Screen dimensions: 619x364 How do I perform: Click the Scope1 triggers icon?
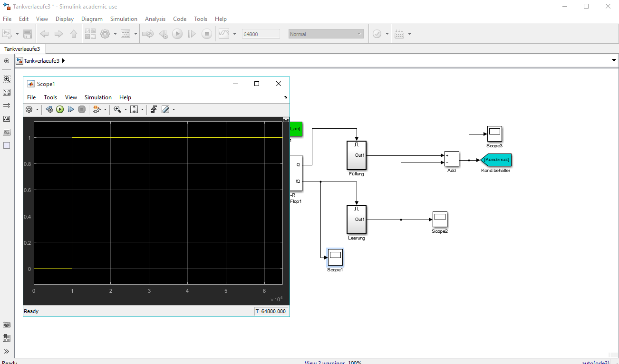(x=154, y=109)
